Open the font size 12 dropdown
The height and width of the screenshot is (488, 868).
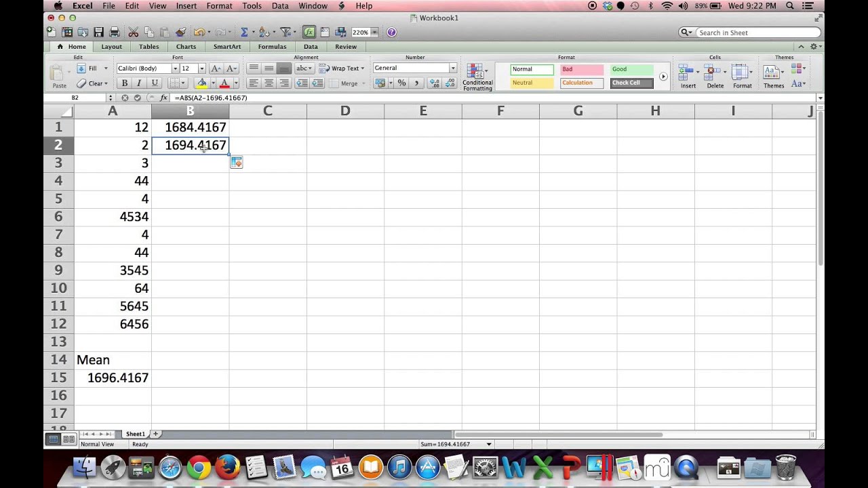201,68
